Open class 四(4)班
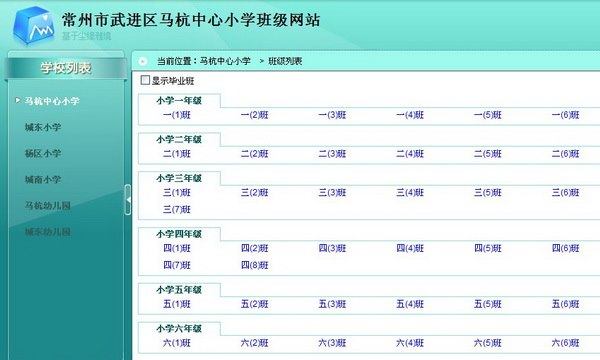 410,249
